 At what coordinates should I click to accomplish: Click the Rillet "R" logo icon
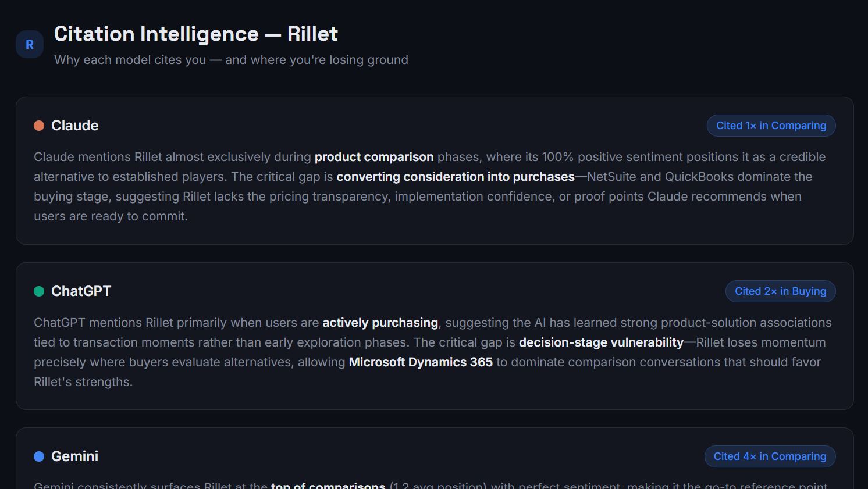click(x=29, y=44)
